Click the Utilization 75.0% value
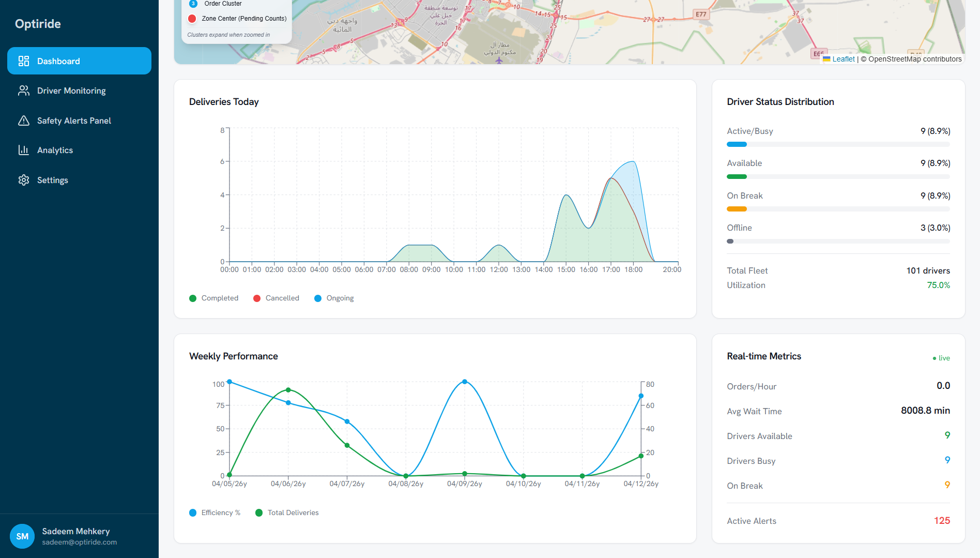Image resolution: width=980 pixels, height=558 pixels. (938, 285)
